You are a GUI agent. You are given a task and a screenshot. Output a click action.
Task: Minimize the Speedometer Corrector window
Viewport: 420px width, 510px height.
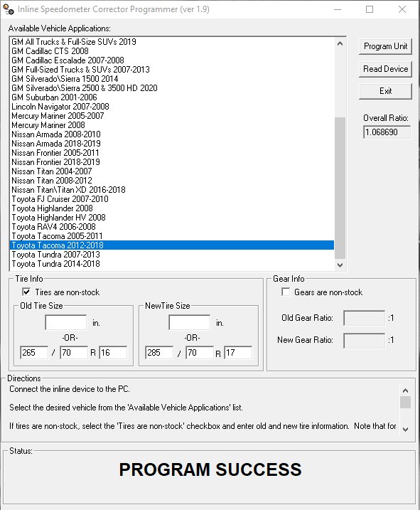point(338,9)
